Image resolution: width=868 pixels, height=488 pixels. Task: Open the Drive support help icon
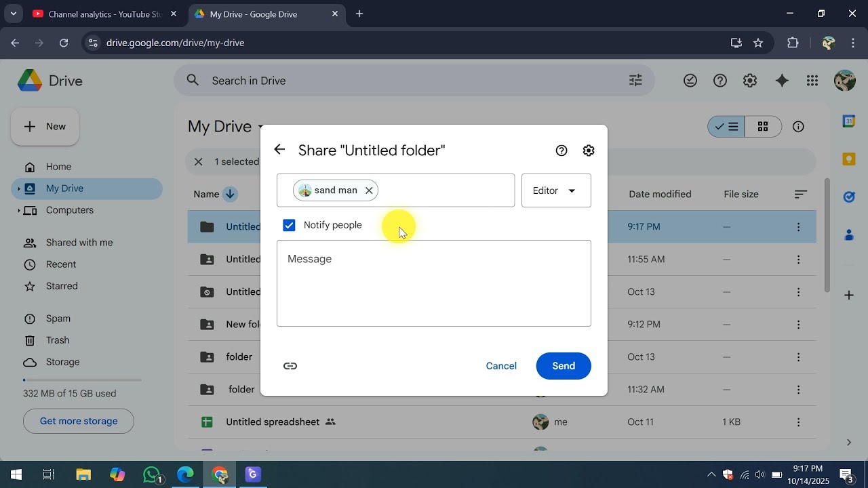[720, 81]
